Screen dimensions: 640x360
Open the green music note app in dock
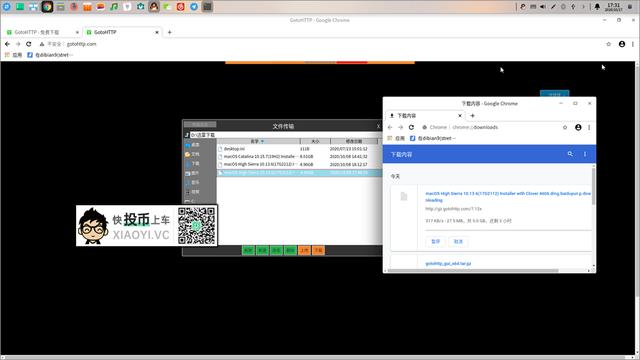pos(114,7)
